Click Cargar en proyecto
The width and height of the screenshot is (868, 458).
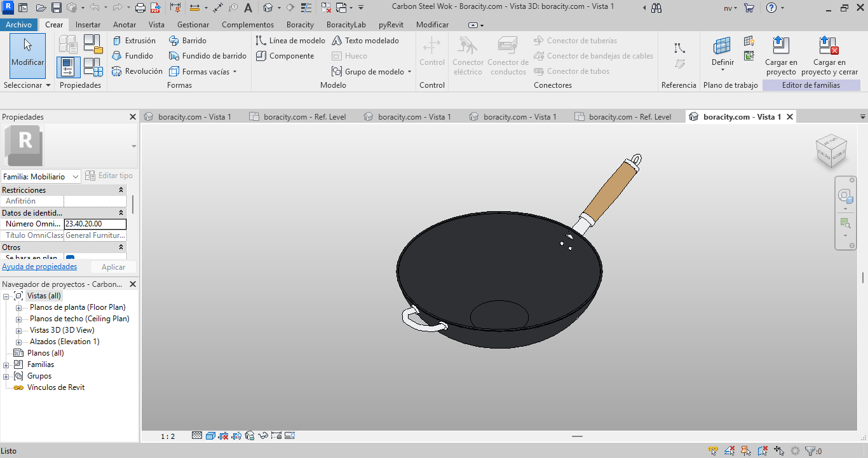pos(781,56)
